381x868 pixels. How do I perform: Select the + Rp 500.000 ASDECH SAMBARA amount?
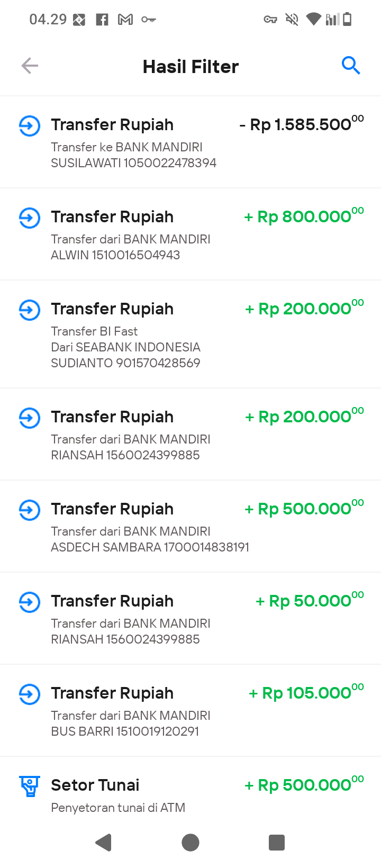pyautogui.click(x=304, y=509)
